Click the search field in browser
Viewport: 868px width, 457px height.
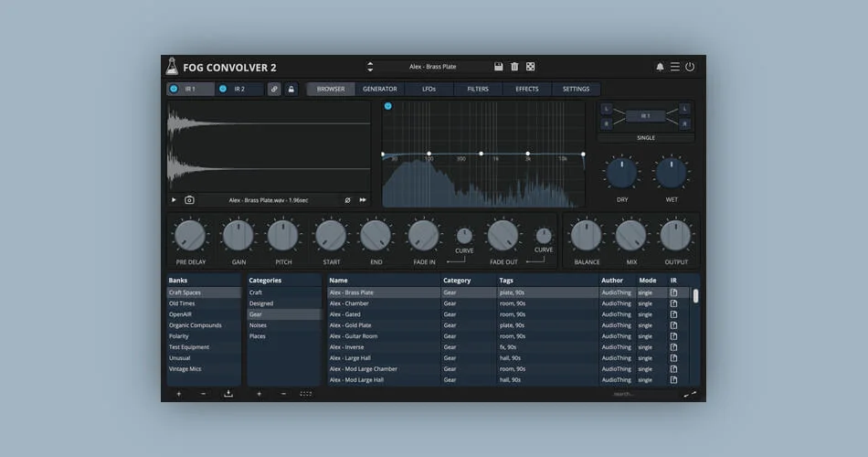tap(644, 394)
